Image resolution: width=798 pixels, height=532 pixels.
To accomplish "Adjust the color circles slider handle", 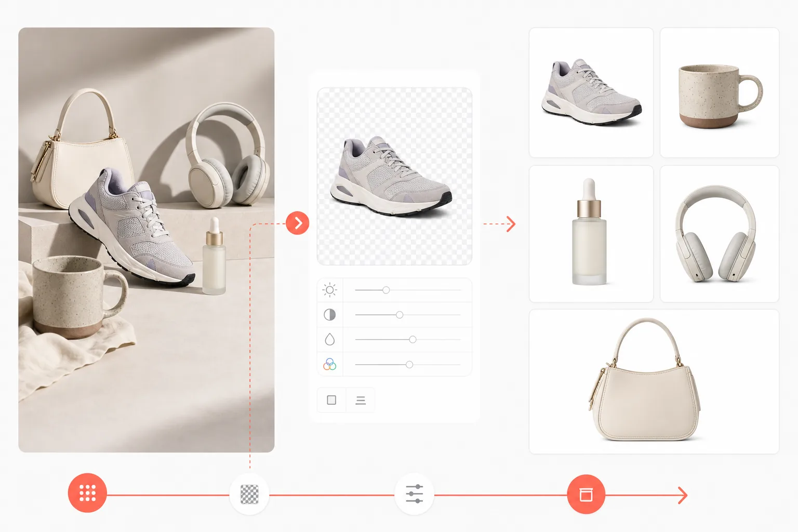I will point(409,365).
